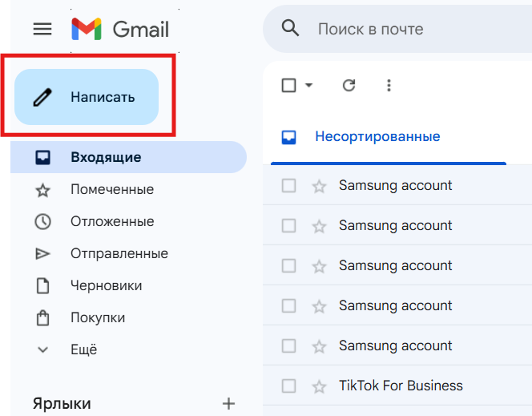The image size is (532, 416).
Task: Click the inbox icon beside 'Входящие'
Action: pos(42,157)
